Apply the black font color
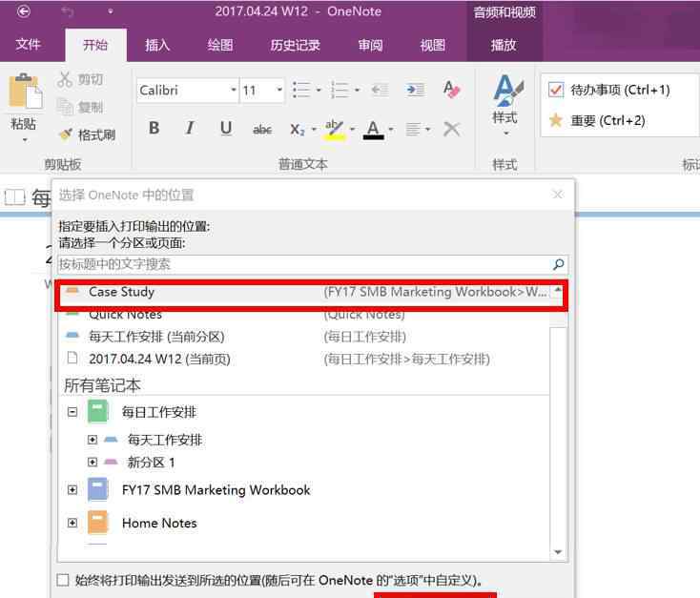Image resolution: width=700 pixels, height=598 pixels. (x=373, y=130)
